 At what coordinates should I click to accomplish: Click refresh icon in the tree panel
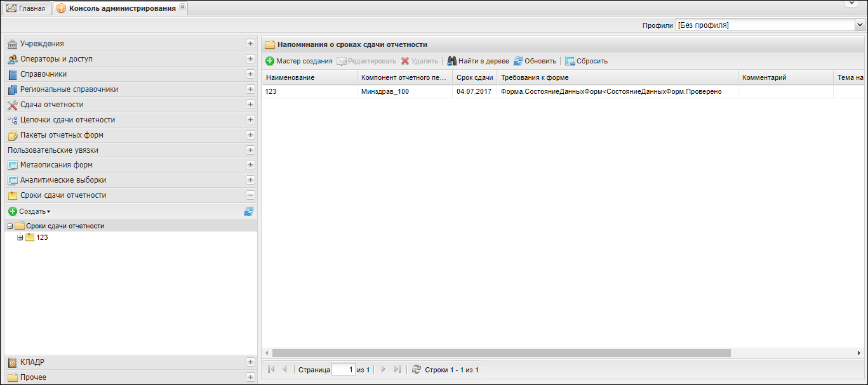point(249,211)
